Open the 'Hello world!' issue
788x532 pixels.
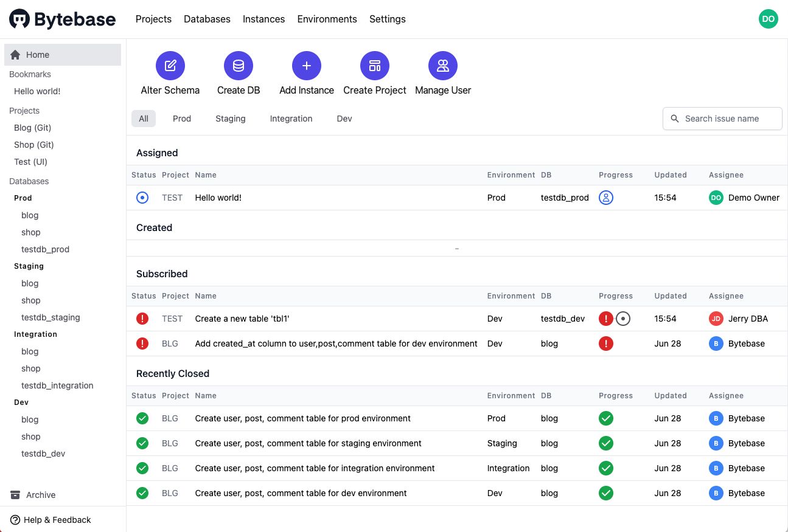click(x=218, y=198)
